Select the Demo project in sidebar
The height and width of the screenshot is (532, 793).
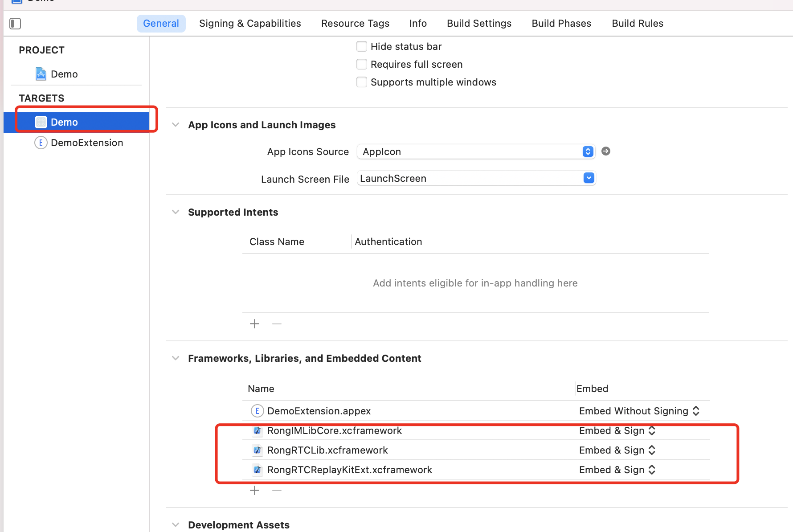coord(76,74)
